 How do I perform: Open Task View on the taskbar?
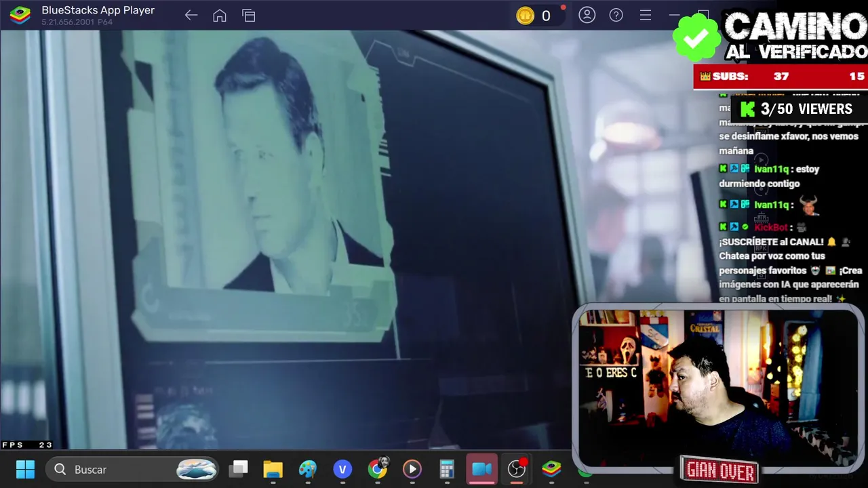(238, 469)
